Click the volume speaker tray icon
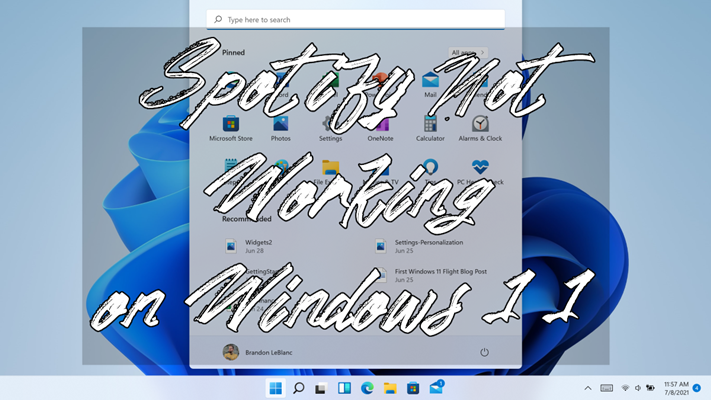Screen dimensions: 711x400 [638, 388]
